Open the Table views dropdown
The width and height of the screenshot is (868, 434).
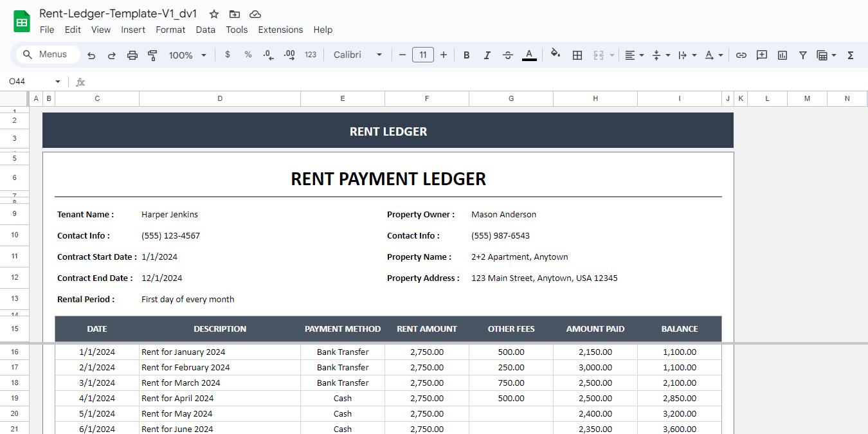[826, 55]
